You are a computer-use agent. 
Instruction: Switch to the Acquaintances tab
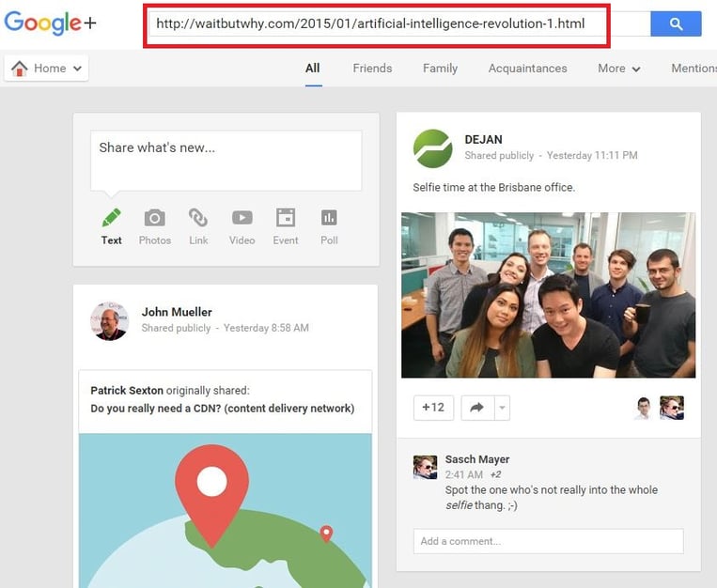tap(528, 69)
